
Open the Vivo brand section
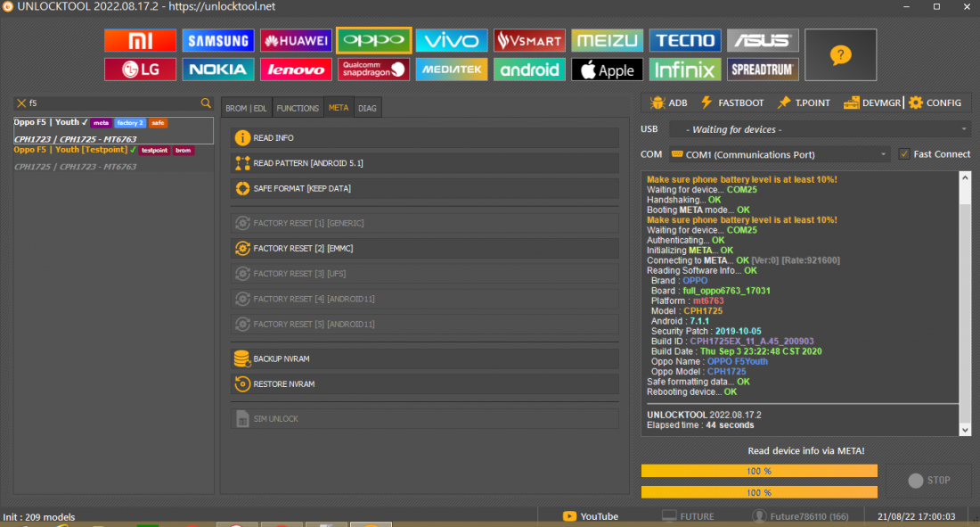pyautogui.click(x=452, y=41)
